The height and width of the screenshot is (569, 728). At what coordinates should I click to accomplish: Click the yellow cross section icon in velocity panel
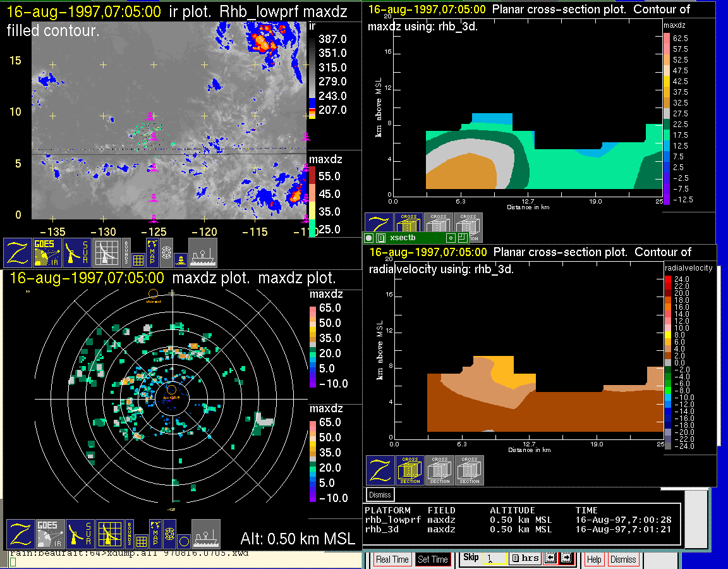[x=409, y=470]
